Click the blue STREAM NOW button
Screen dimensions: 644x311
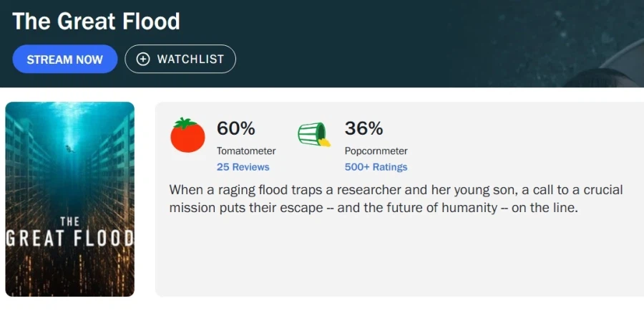[x=65, y=59]
